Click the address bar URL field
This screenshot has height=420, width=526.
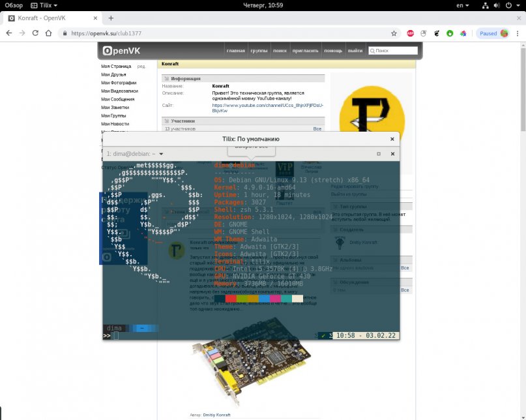point(228,33)
